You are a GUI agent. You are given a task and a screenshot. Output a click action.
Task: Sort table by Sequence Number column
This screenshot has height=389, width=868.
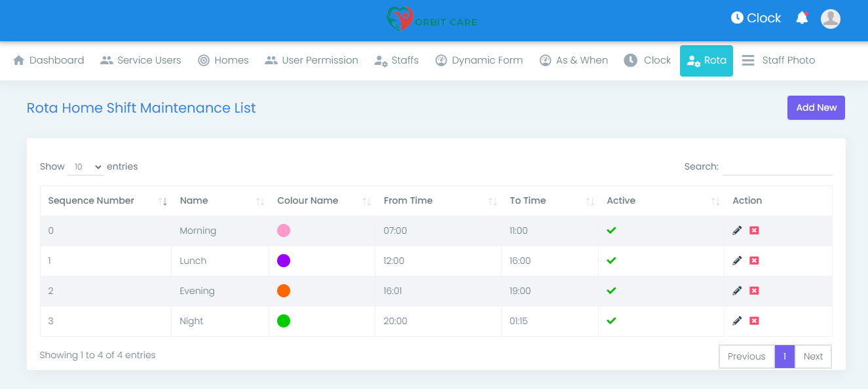(91, 201)
